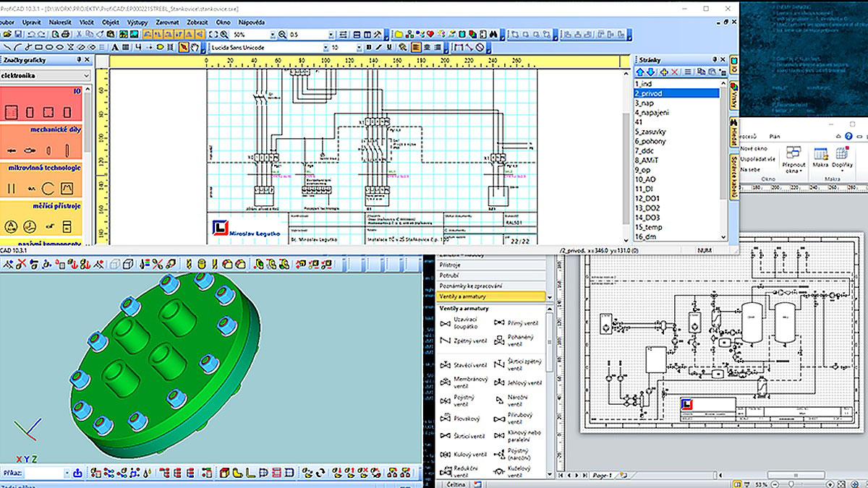Select page 5_zasuvky in Stránky list

650,132
